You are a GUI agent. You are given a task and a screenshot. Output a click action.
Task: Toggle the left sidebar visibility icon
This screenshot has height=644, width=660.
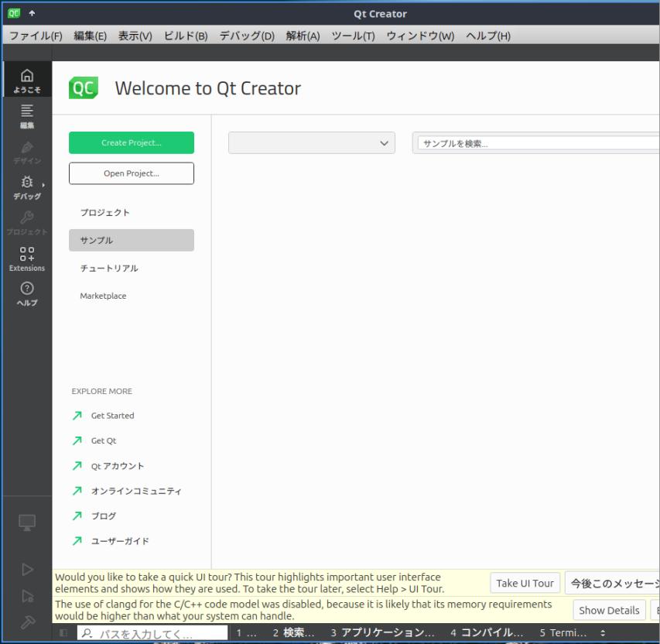coord(63,632)
